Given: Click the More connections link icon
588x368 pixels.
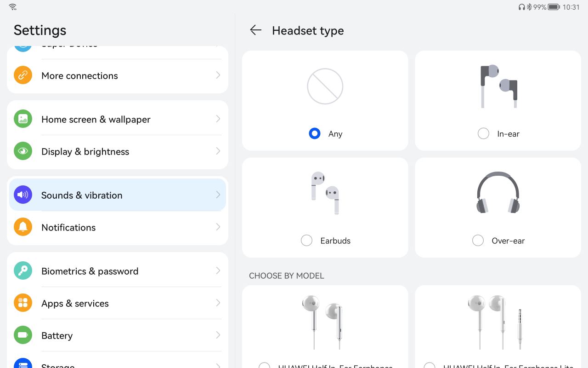Looking at the screenshot, I should 23,75.
